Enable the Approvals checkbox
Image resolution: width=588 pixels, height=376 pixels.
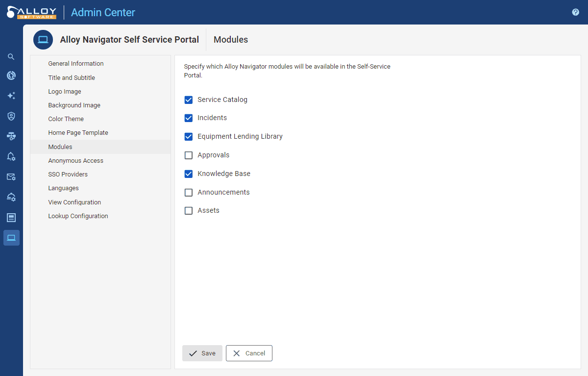(189, 155)
